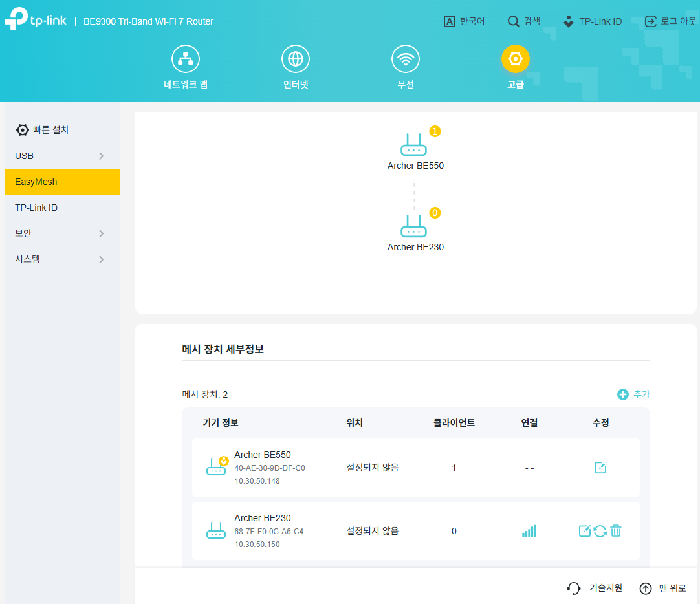700x604 pixels.
Task: Select EasyMesh in the sidebar
Action: (62, 182)
